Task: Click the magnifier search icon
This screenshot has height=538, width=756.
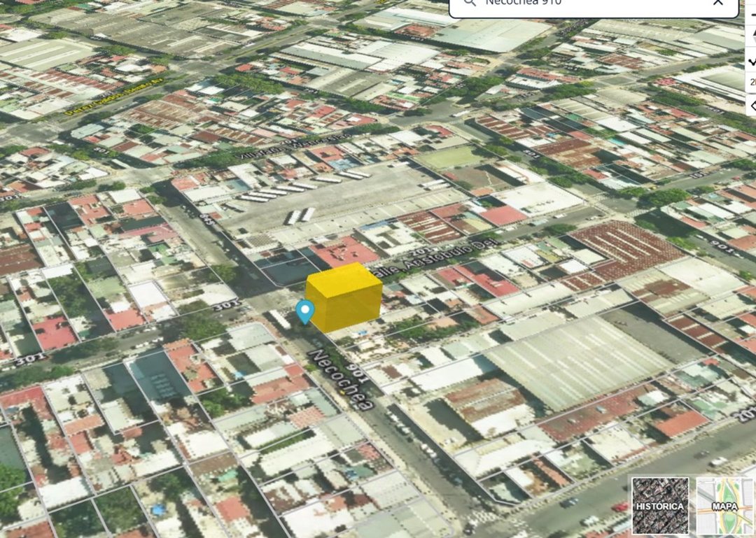Action: (x=470, y=2)
